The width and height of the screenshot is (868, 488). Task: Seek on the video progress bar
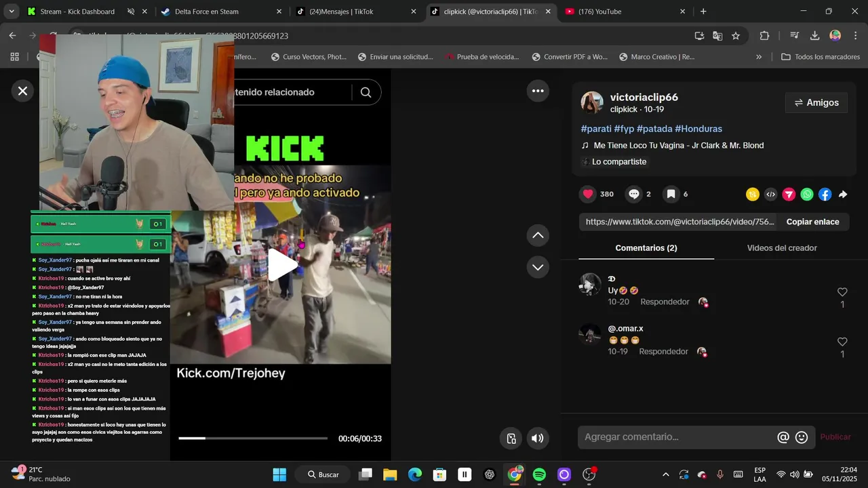coord(253,439)
